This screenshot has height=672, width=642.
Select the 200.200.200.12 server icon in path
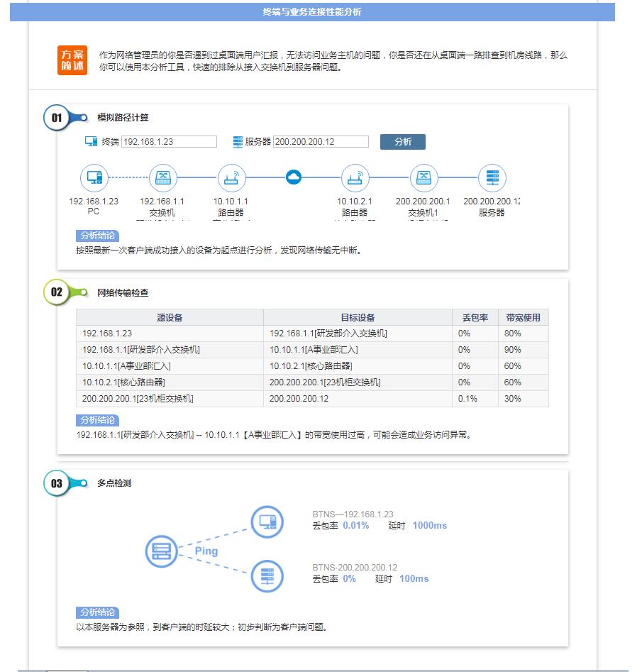click(x=492, y=177)
